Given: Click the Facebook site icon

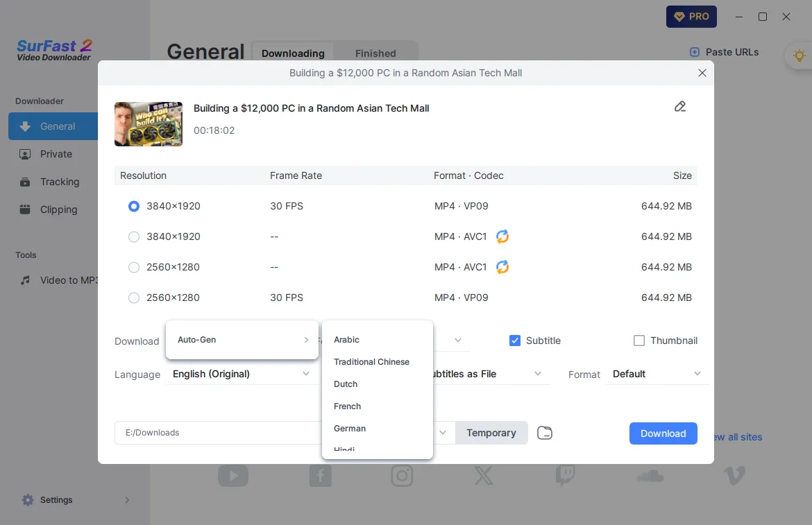Looking at the screenshot, I should point(321,476).
